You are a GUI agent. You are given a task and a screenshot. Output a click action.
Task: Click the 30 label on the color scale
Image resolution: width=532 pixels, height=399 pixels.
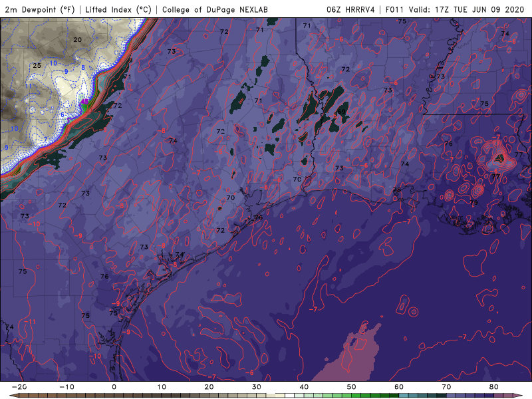pyautogui.click(x=257, y=387)
